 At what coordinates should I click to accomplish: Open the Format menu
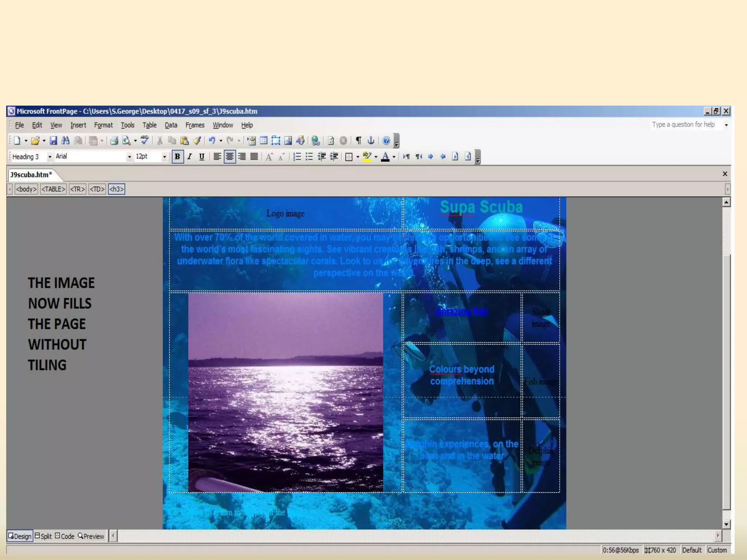[x=103, y=125]
